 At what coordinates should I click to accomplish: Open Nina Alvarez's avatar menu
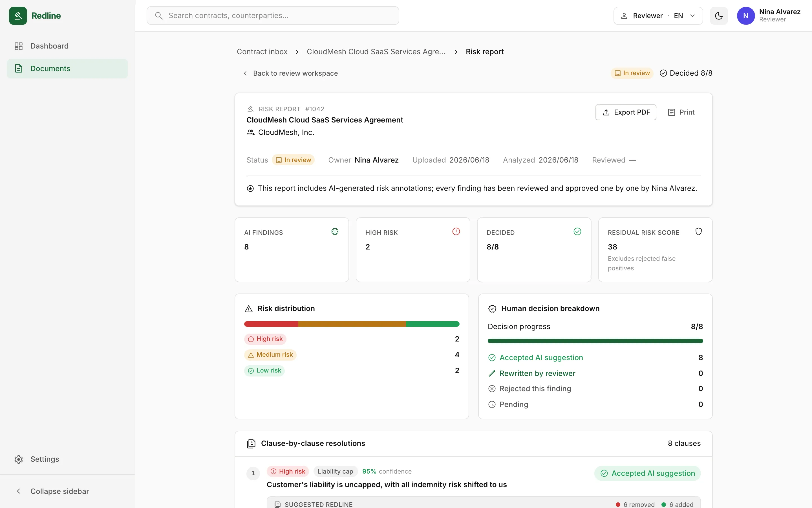[x=745, y=16]
